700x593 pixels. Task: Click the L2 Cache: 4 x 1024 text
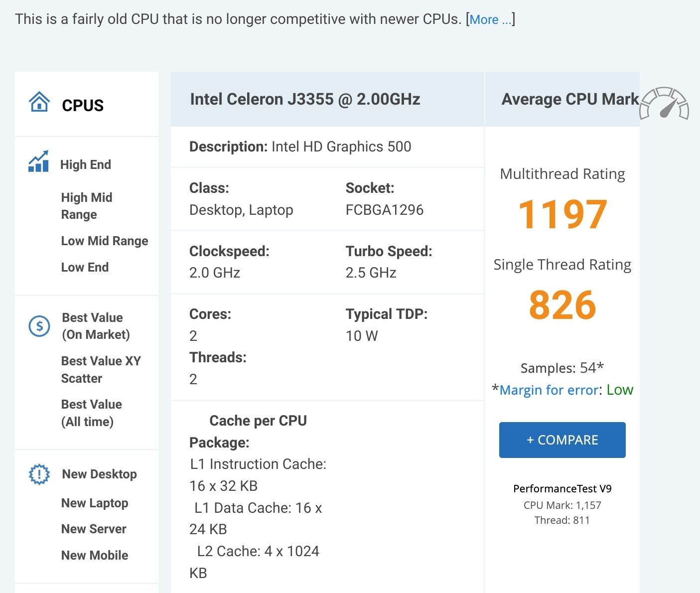(258, 551)
